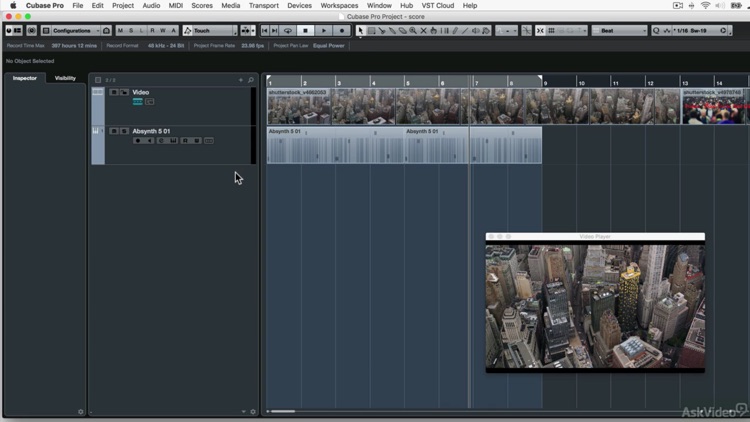Open track search magnifier icon
This screenshot has height=422, width=750.
[x=251, y=80]
